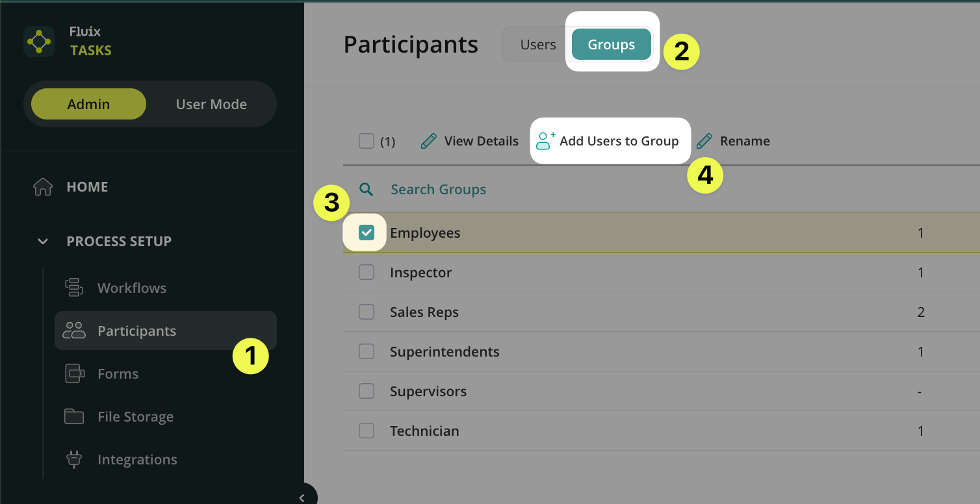Click the Participants people icon

click(74, 331)
